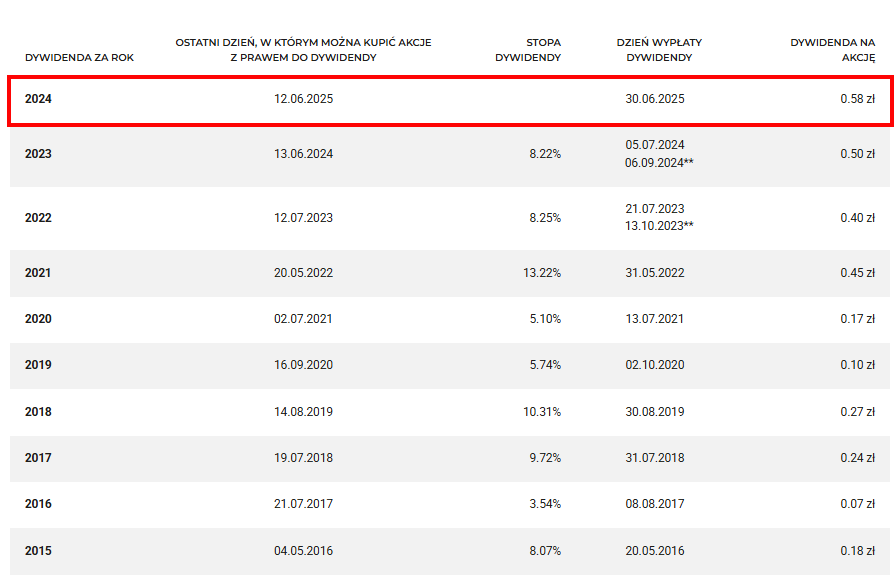Viewport: 896px width, 588px height.
Task: Select the 13.22% yield for 2021
Action: [x=543, y=273]
